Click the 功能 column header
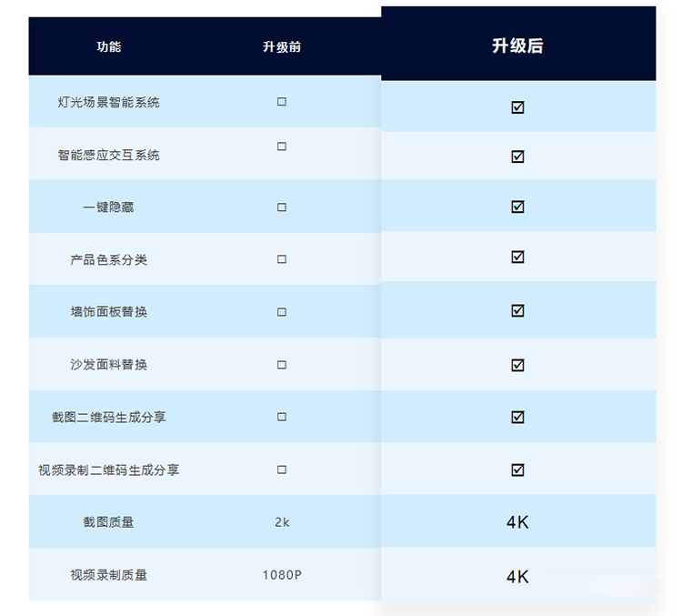 click(x=109, y=46)
